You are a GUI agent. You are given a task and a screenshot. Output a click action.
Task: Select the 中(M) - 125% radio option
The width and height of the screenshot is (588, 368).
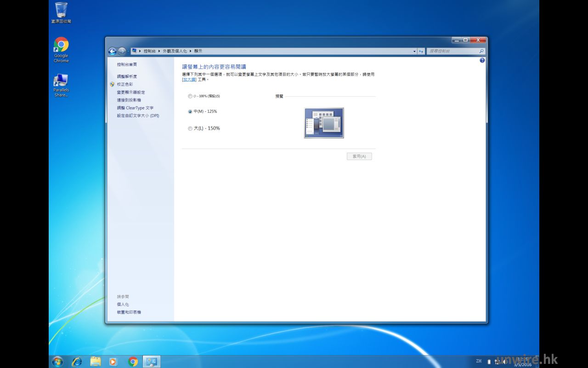(x=190, y=112)
